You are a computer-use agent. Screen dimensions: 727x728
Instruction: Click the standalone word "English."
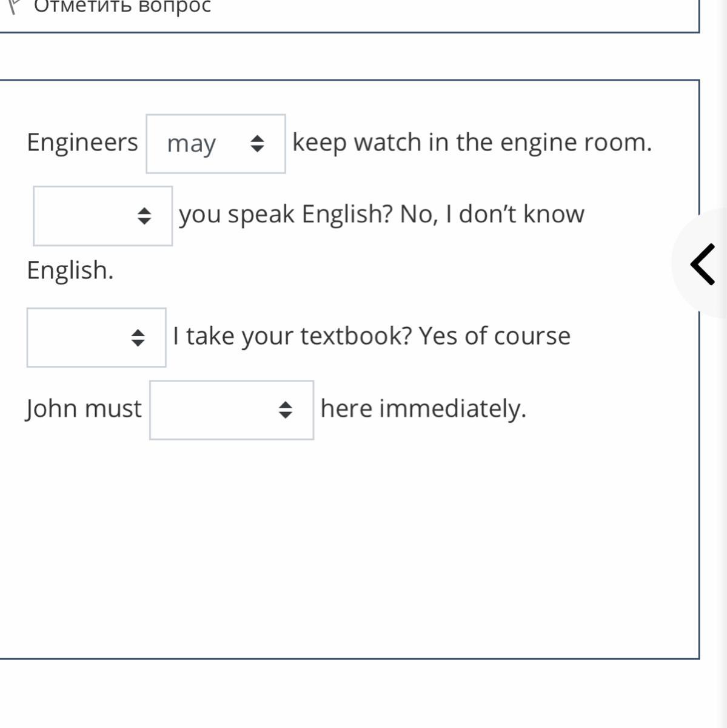(x=70, y=271)
